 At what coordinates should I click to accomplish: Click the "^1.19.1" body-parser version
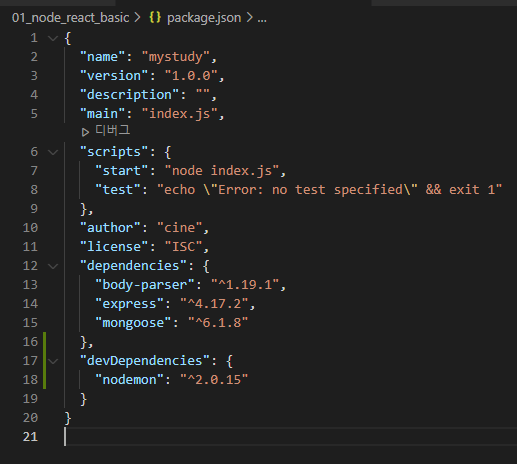tap(245, 285)
